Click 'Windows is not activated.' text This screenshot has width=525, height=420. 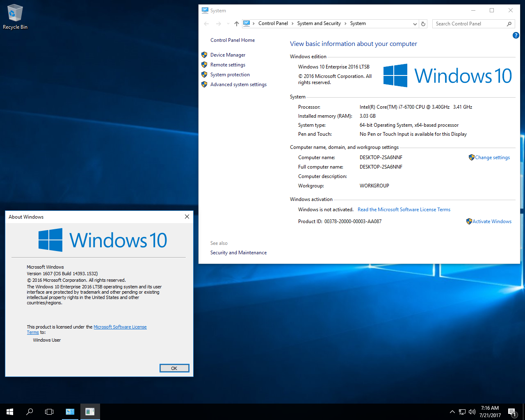click(x=326, y=210)
